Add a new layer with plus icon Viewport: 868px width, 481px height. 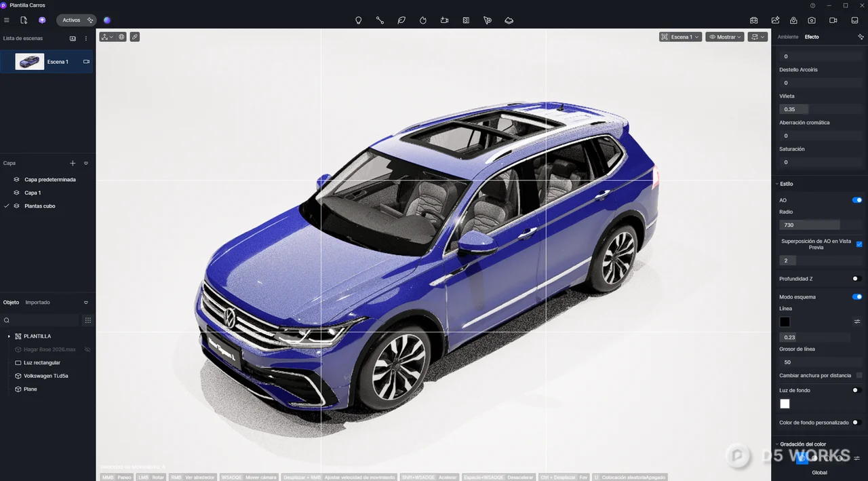(73, 163)
